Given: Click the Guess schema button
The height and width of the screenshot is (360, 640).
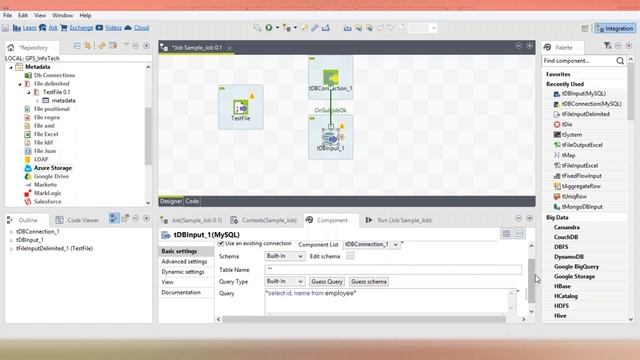Looking at the screenshot, I should tap(369, 281).
